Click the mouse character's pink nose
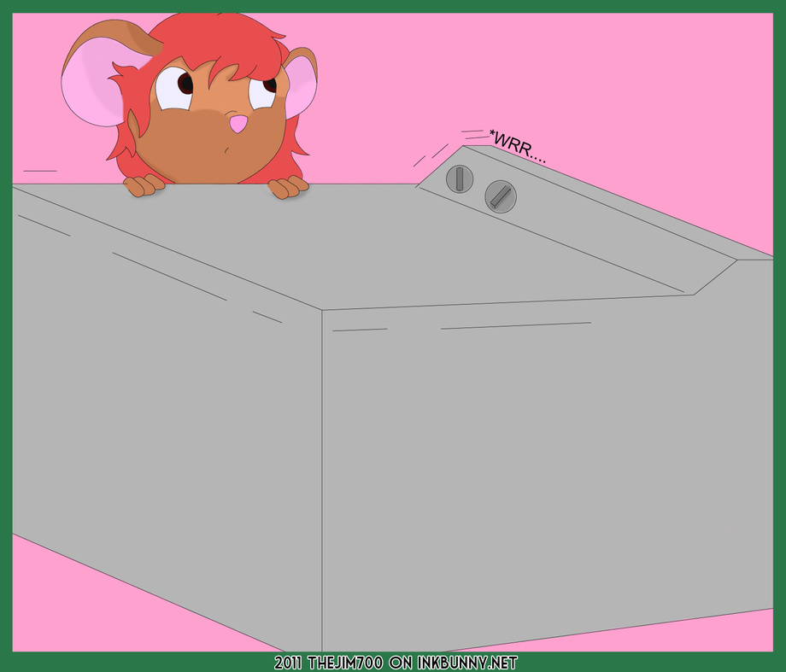 tap(238, 124)
